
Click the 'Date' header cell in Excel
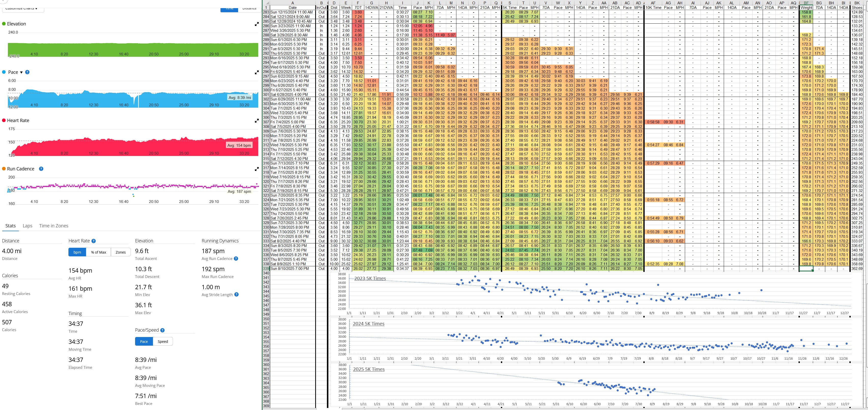point(293,8)
